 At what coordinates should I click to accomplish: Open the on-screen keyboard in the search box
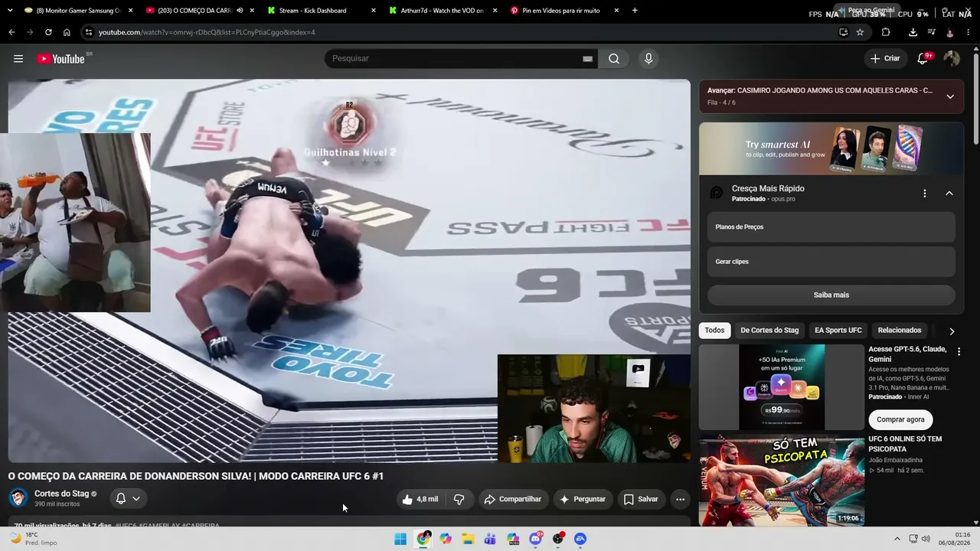(587, 59)
